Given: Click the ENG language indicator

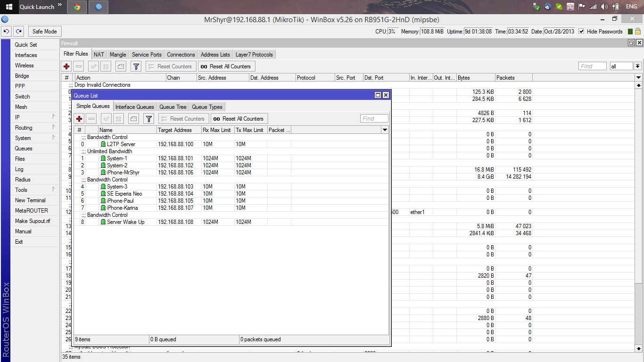Looking at the screenshot, I should pyautogui.click(x=631, y=7).
